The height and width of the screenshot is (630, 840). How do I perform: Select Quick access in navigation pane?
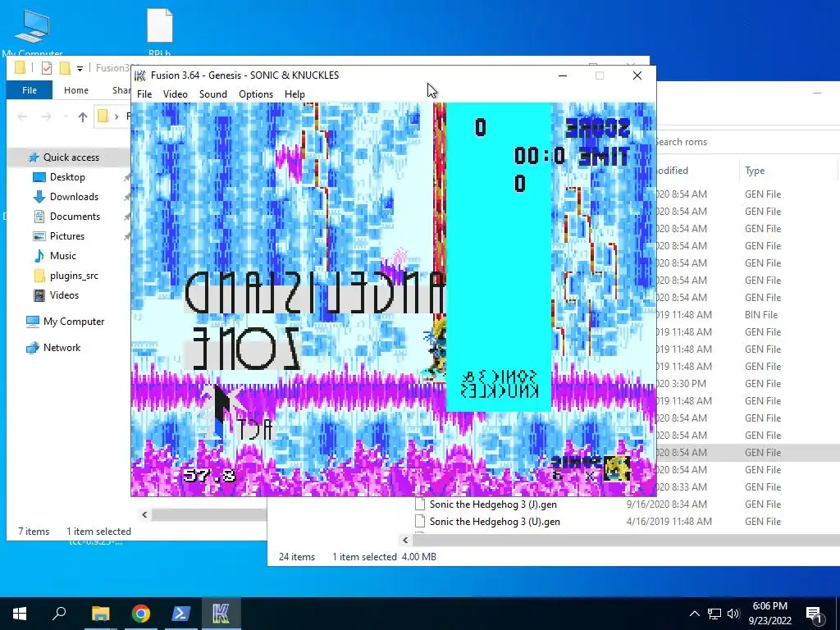[71, 157]
